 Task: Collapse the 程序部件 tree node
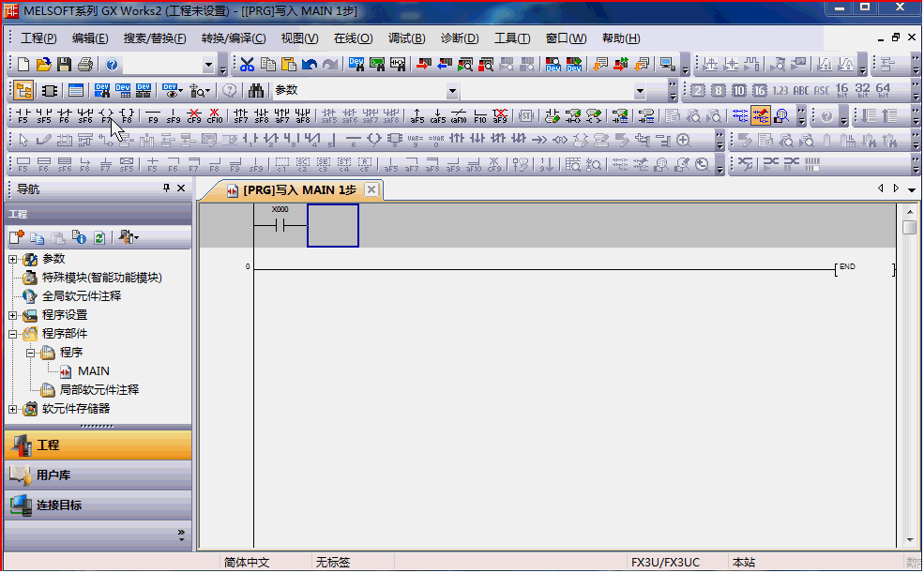(13, 334)
